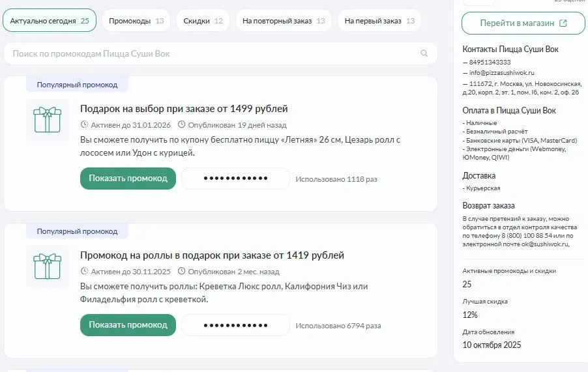This screenshot has width=588, height=372.
Task: Switch to the Промокоды tab
Action: click(136, 21)
